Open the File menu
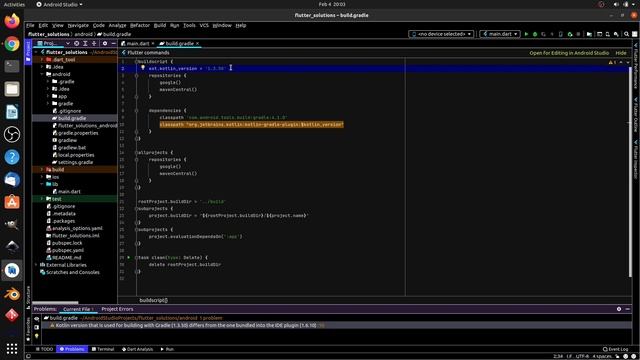 tap(30, 25)
